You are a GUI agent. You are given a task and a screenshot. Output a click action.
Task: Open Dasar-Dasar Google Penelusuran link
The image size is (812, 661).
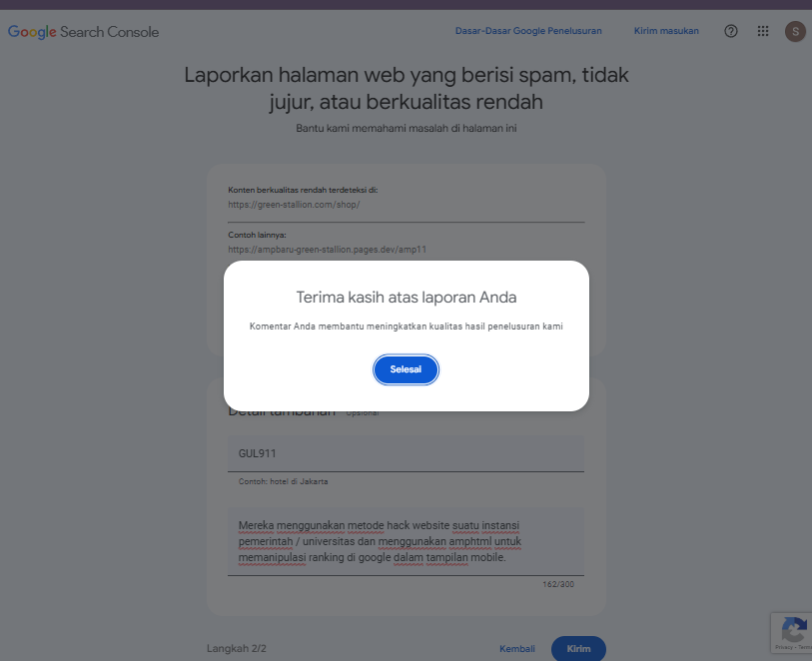(x=528, y=31)
